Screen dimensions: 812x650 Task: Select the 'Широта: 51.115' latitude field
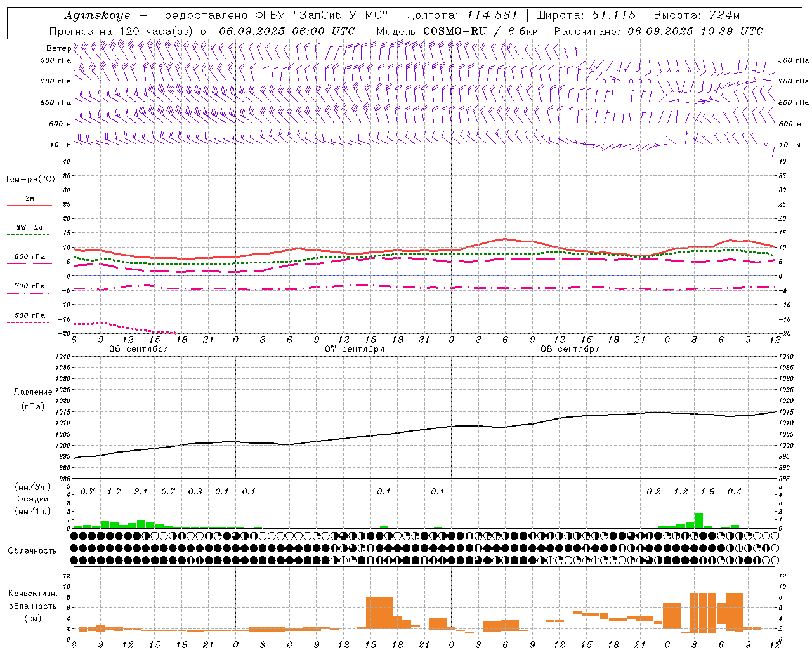(586, 15)
